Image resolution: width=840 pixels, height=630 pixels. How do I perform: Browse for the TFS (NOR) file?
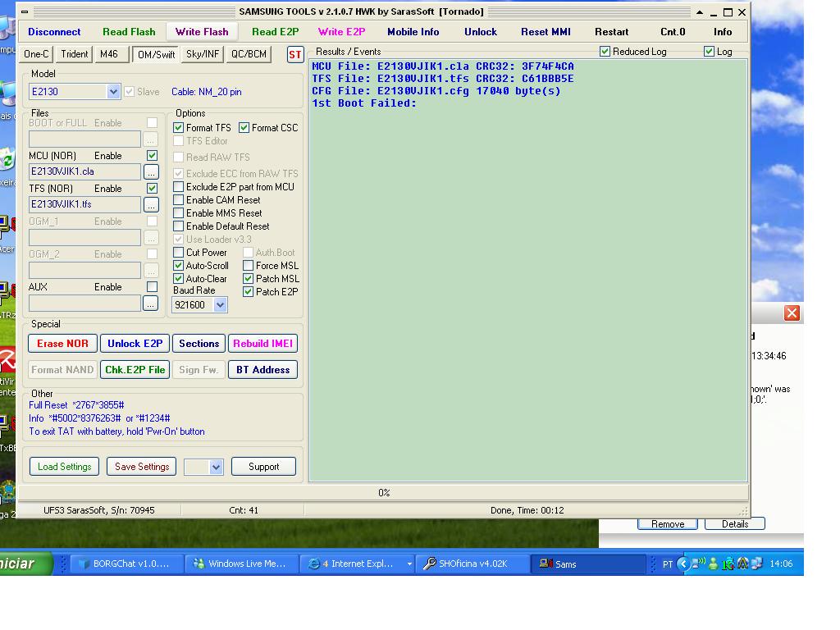click(151, 204)
